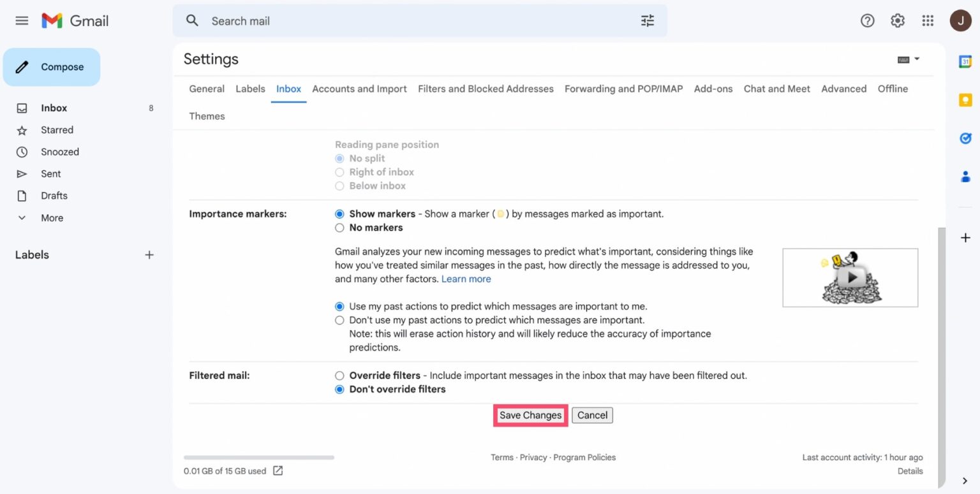The height and width of the screenshot is (494, 980).
Task: Select the No markers radio button
Action: tap(339, 228)
